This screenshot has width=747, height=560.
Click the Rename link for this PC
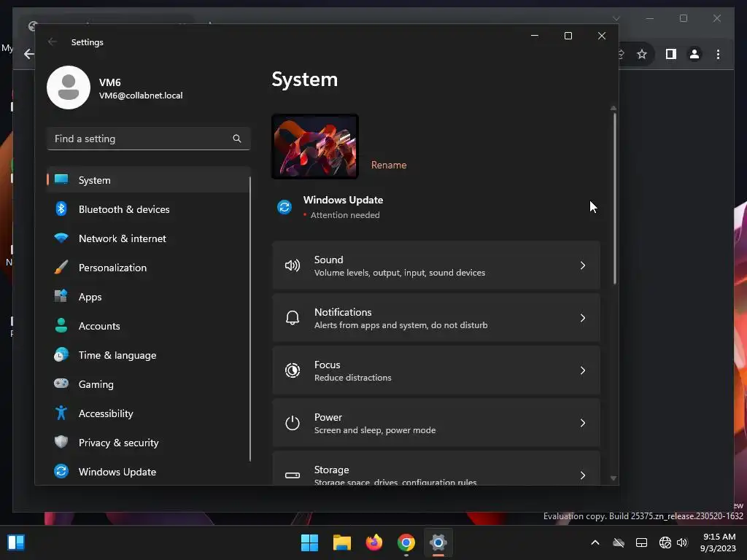(x=389, y=165)
